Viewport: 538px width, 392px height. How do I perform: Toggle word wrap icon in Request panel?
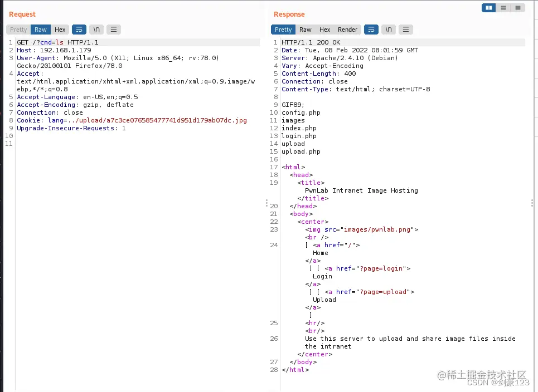(x=79, y=30)
